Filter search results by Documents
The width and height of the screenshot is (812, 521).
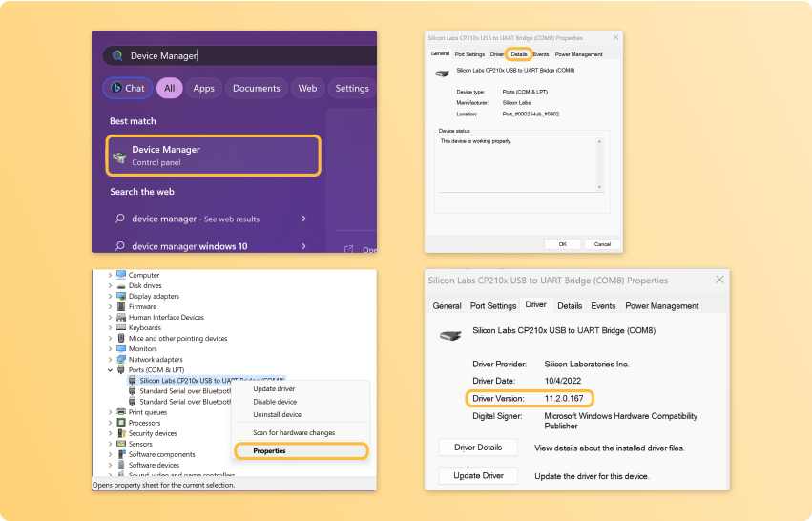(x=256, y=88)
